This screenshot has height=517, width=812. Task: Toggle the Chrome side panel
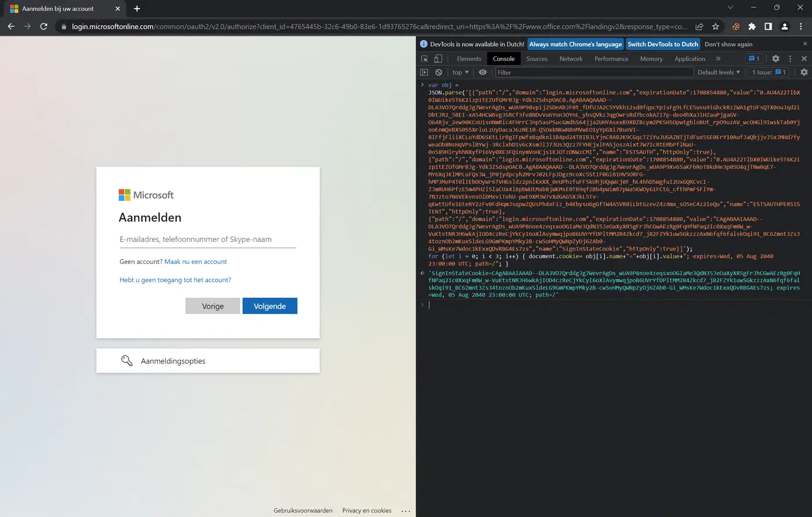coord(768,27)
